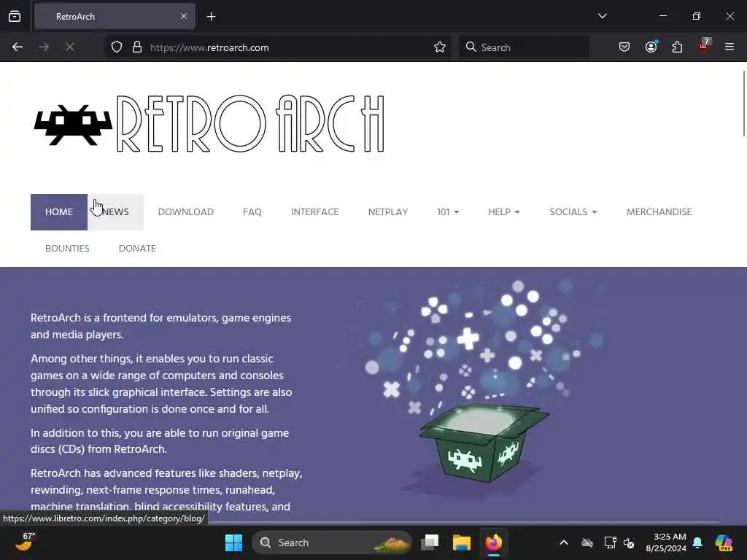
Task: Click the Firefox taskbar icon
Action: (x=494, y=542)
